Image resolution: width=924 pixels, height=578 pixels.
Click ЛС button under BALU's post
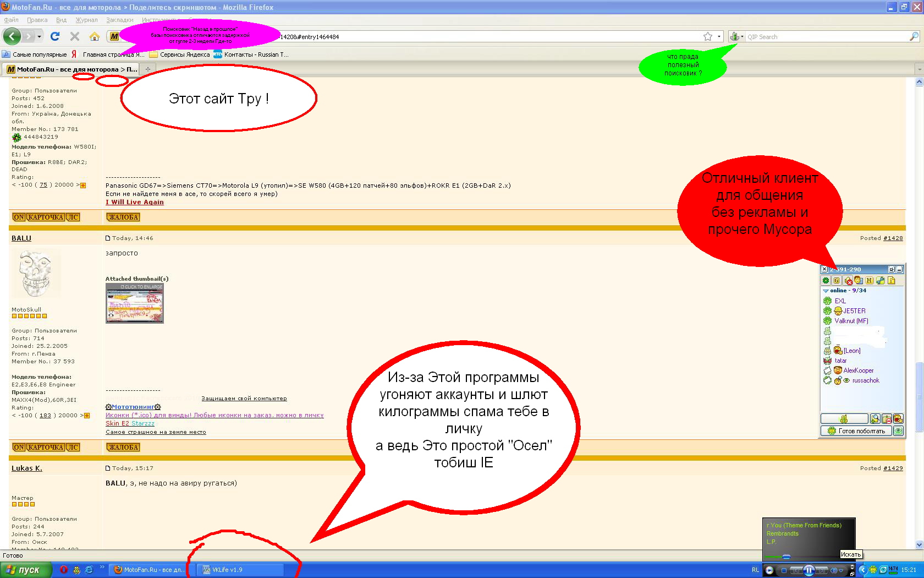(x=73, y=448)
